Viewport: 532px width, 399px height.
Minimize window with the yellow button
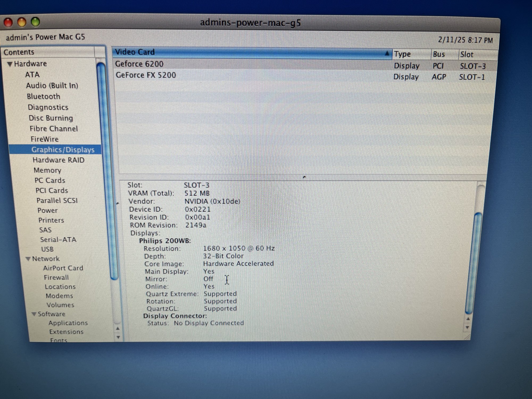click(x=22, y=22)
